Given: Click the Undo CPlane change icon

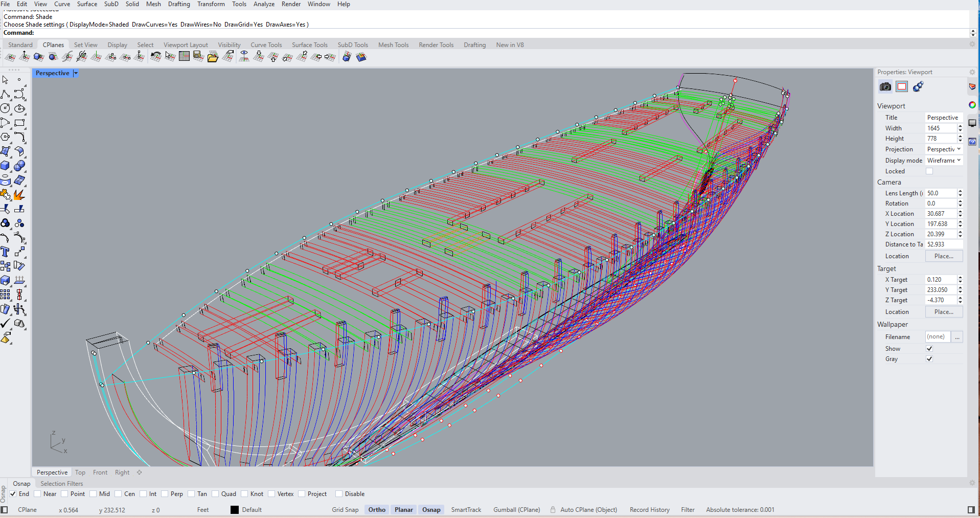Looking at the screenshot, I should [155, 57].
